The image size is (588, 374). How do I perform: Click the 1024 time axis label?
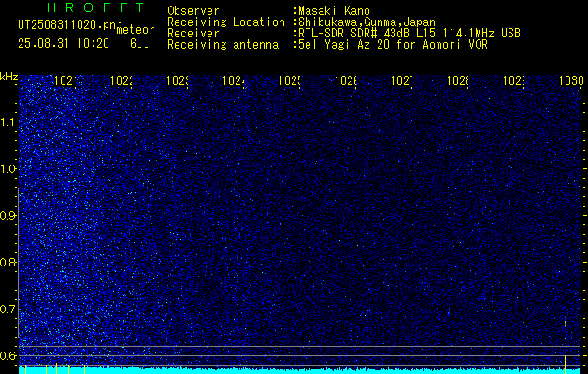[234, 80]
